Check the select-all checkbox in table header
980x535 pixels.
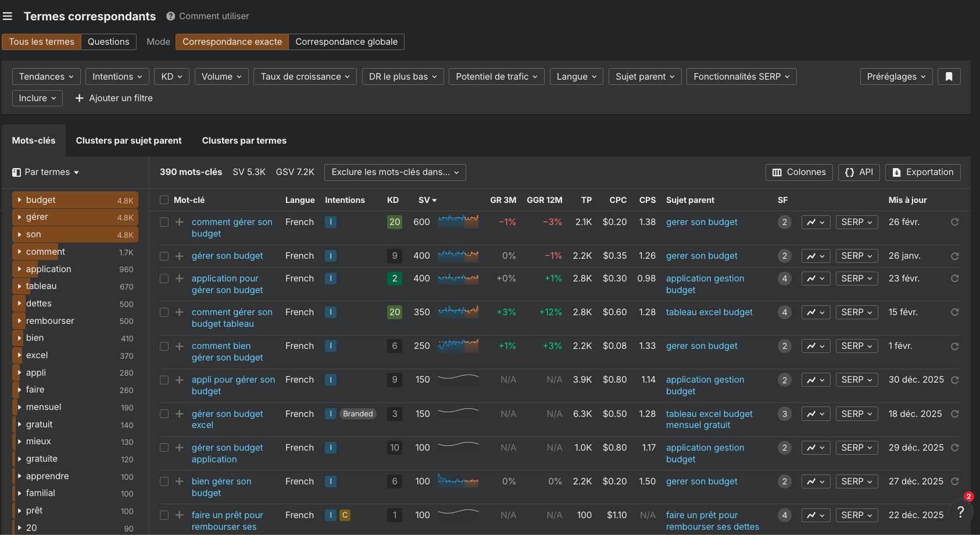click(x=164, y=199)
